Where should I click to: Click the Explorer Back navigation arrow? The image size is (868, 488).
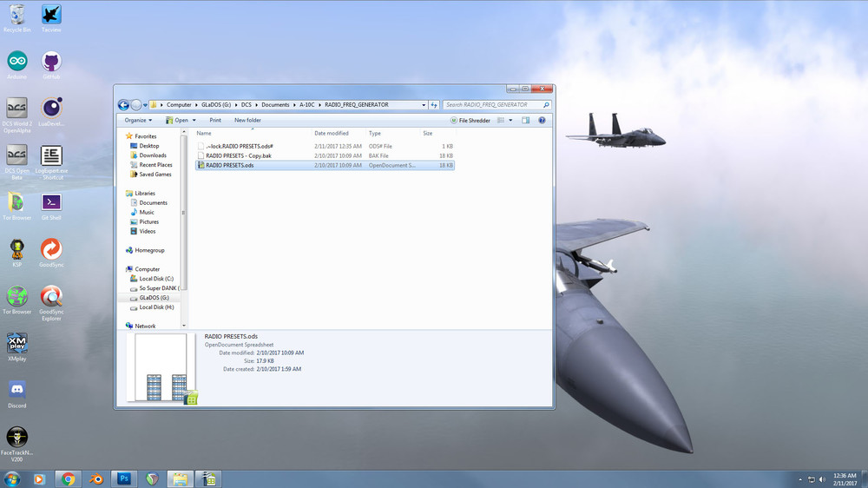[123, 105]
